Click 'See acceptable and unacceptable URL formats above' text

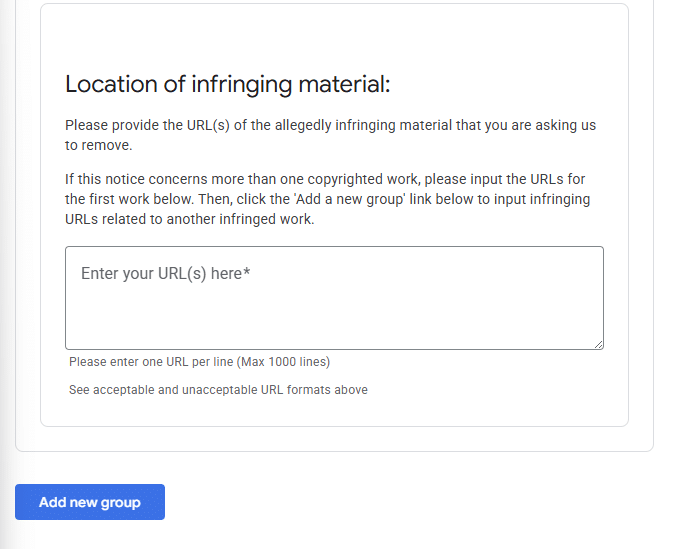point(218,390)
